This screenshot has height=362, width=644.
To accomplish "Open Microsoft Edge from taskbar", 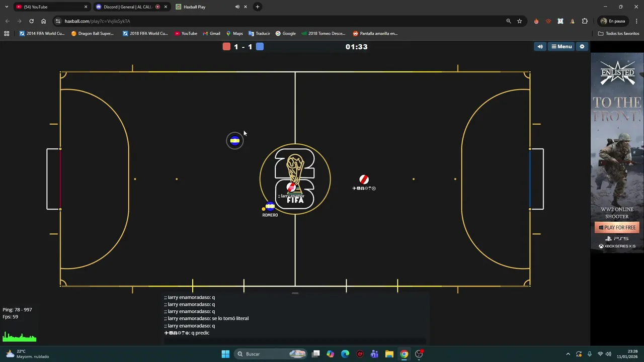I will [x=345, y=354].
